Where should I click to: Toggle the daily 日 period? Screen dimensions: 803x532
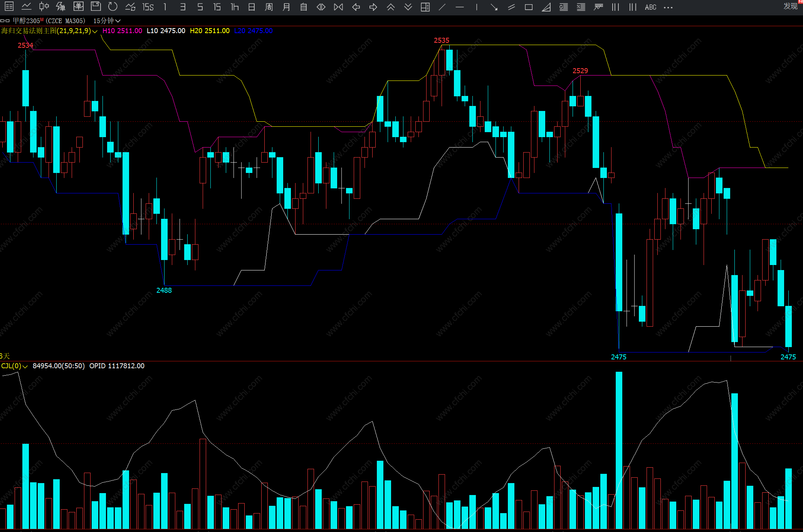pos(252,7)
